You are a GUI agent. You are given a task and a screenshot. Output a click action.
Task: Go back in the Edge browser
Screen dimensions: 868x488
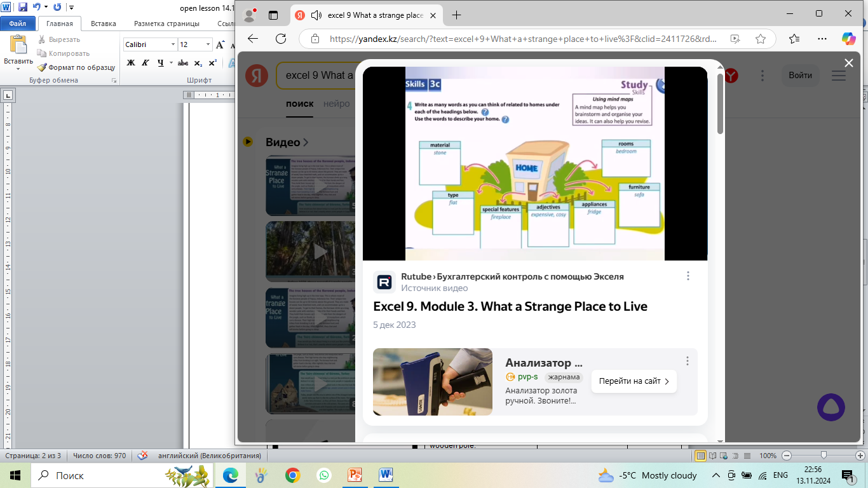pyautogui.click(x=253, y=39)
